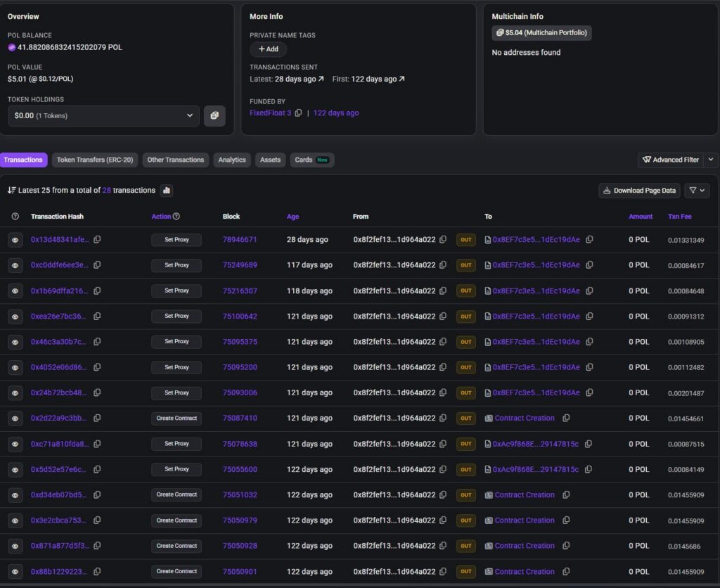Toggle Txn Fee column header display
This screenshot has height=588, width=720.
pos(680,217)
